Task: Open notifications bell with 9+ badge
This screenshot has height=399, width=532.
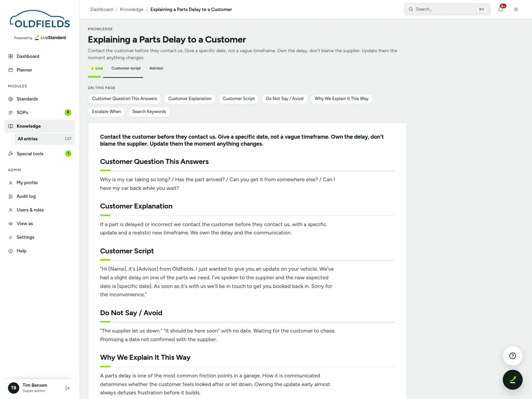Action: point(501,9)
